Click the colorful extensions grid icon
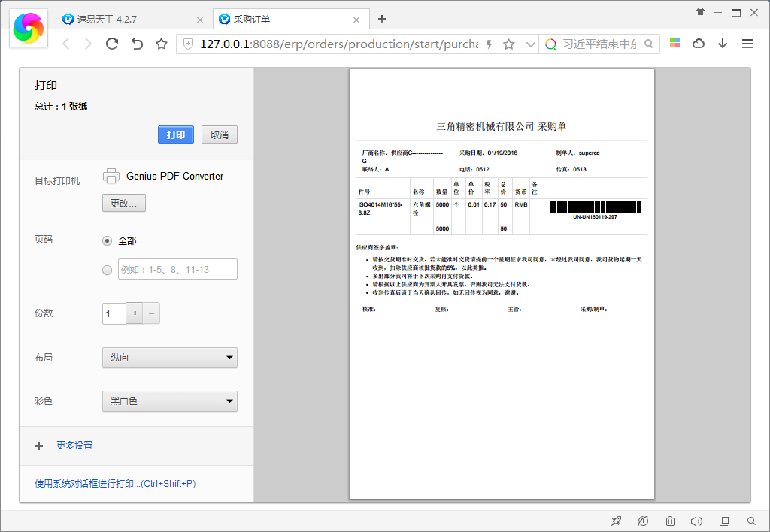The height and width of the screenshot is (532, 770). 675,44
